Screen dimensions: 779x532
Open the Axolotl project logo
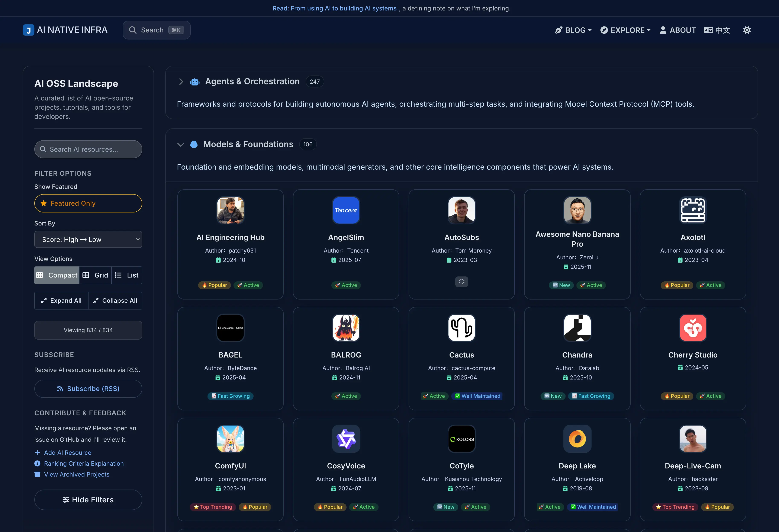692,210
